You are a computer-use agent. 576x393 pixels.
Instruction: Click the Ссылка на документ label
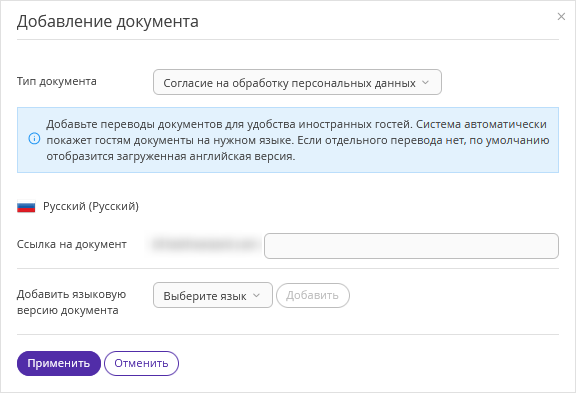tap(72, 244)
